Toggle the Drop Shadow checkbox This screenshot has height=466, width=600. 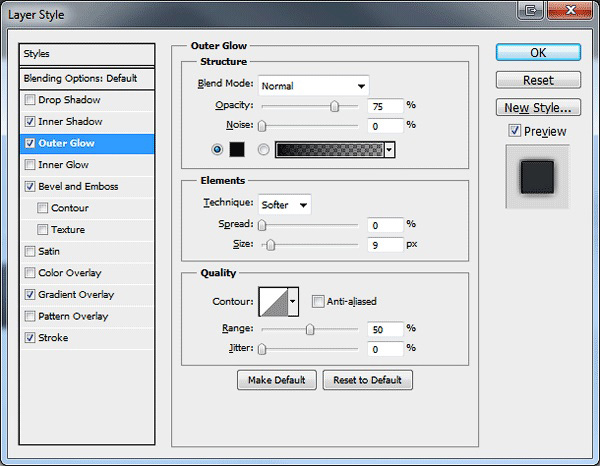tap(30, 100)
